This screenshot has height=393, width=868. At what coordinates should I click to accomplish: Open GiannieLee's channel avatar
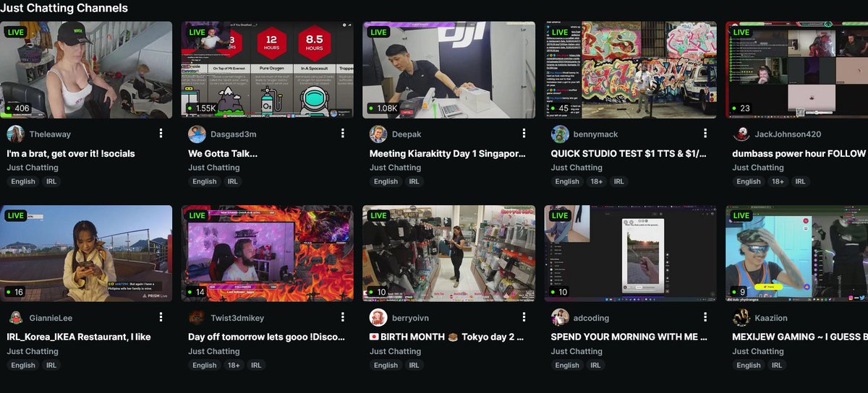point(16,318)
